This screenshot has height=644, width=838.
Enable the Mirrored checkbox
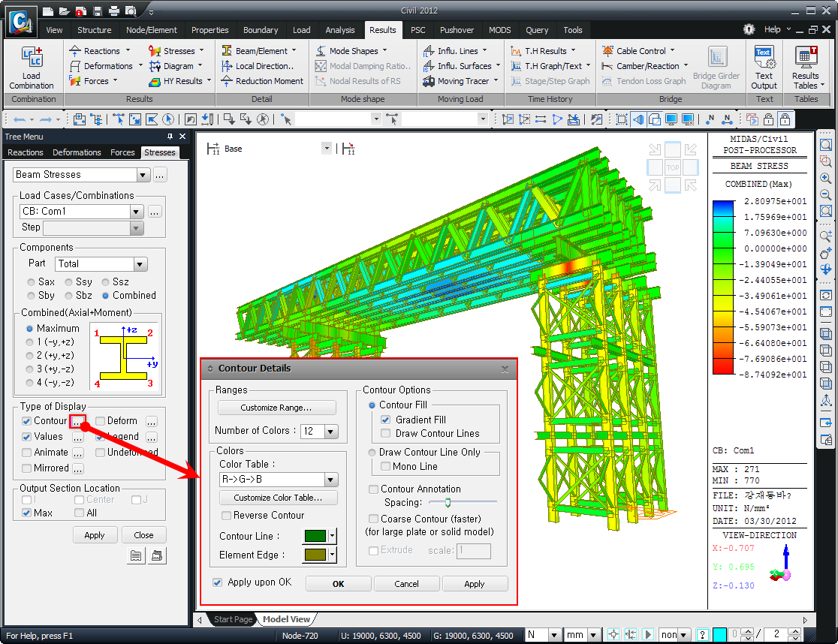point(26,468)
